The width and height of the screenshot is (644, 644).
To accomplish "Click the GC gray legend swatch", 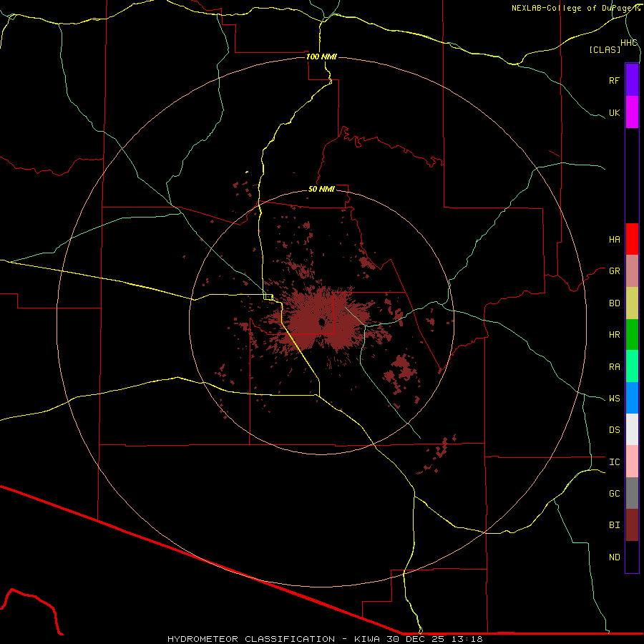I will [x=632, y=493].
